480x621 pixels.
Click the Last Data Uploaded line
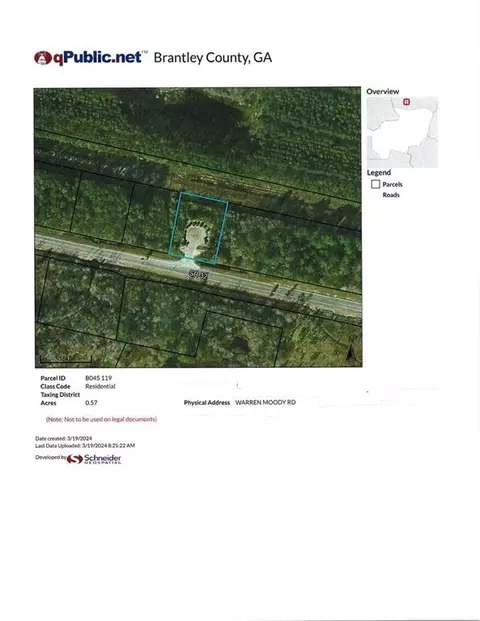[x=85, y=446]
